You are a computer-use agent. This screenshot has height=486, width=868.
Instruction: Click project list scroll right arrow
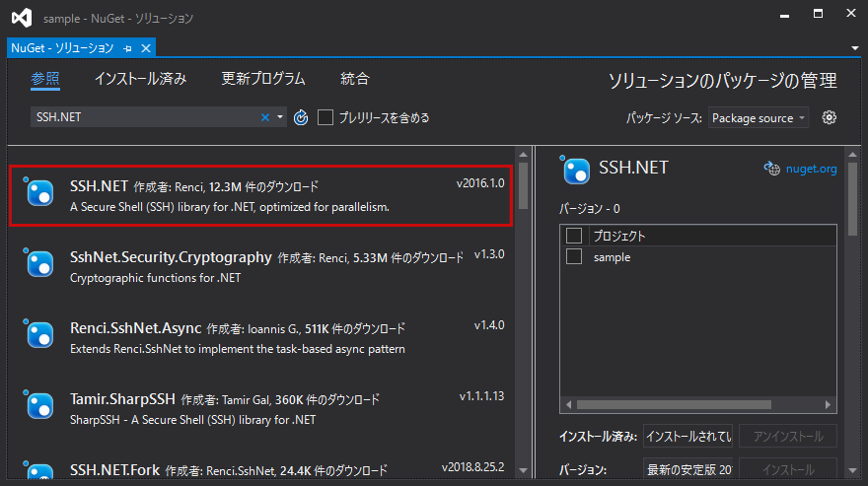click(x=829, y=404)
